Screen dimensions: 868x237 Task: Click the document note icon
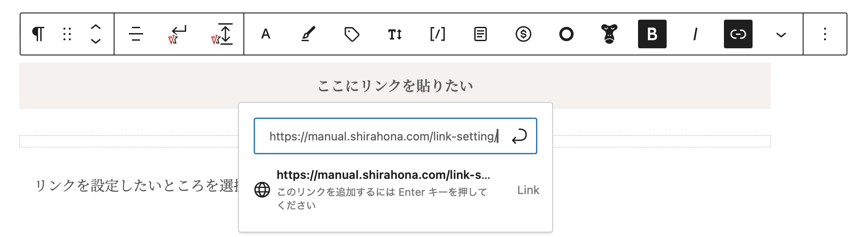[481, 34]
